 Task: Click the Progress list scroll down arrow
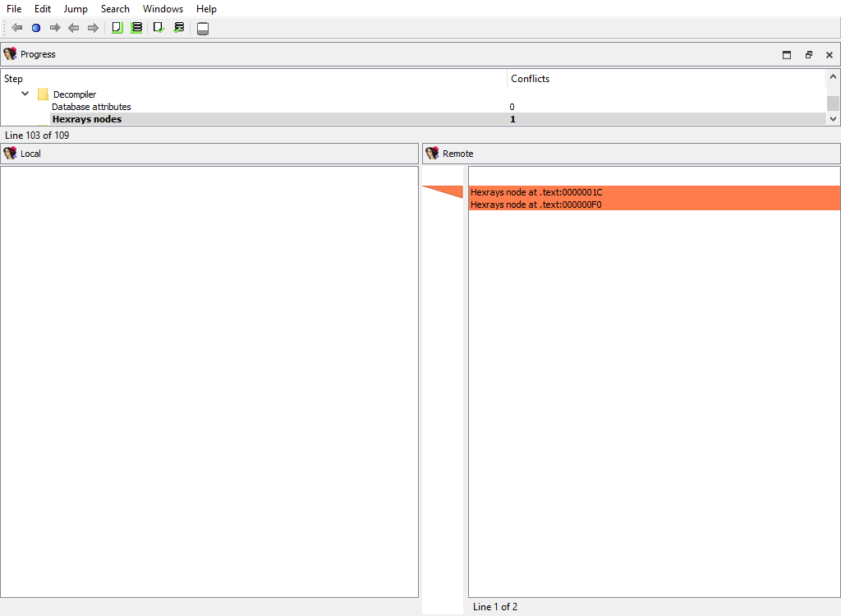[834, 119]
